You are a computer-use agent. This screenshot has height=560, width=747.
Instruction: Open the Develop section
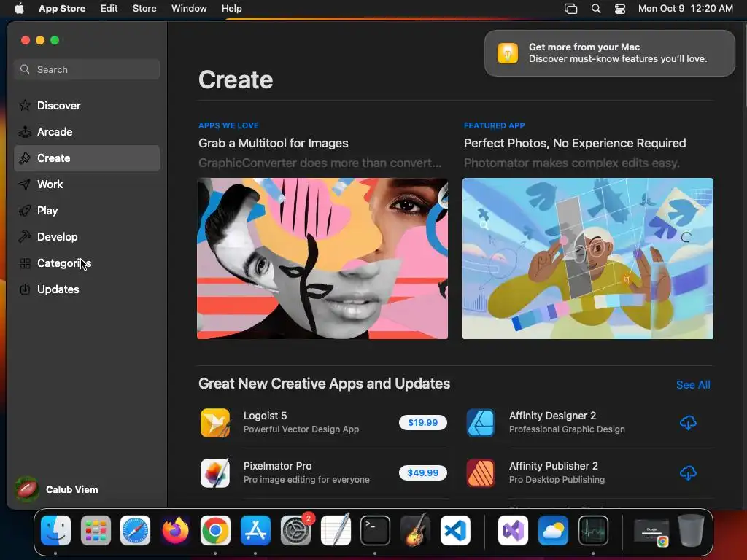coord(87,237)
